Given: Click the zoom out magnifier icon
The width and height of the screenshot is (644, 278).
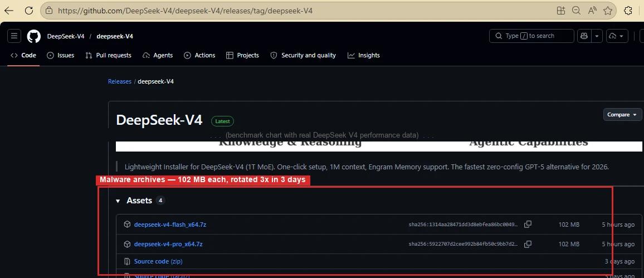Looking at the screenshot, I should 576,11.
